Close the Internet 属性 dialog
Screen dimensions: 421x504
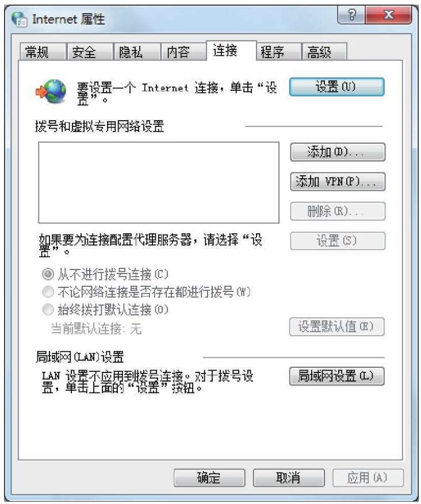pos(389,15)
